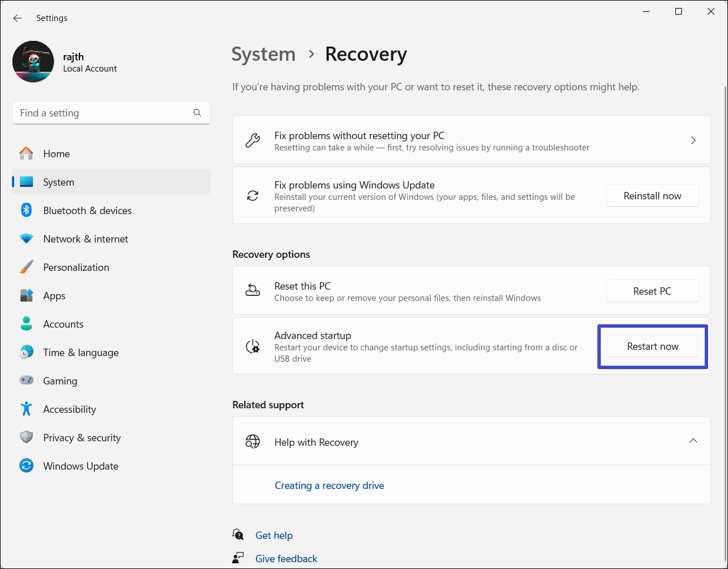Open Fix problems without resetting chevron

coord(693,140)
